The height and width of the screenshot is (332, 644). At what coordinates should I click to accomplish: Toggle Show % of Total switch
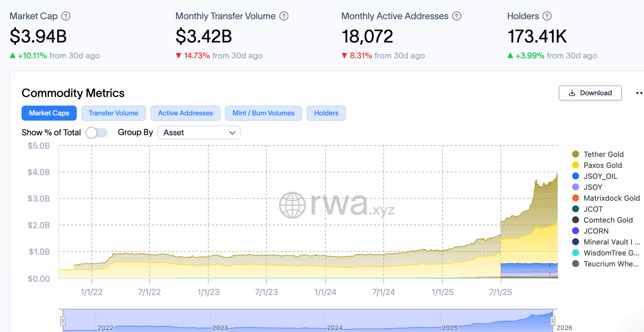96,133
